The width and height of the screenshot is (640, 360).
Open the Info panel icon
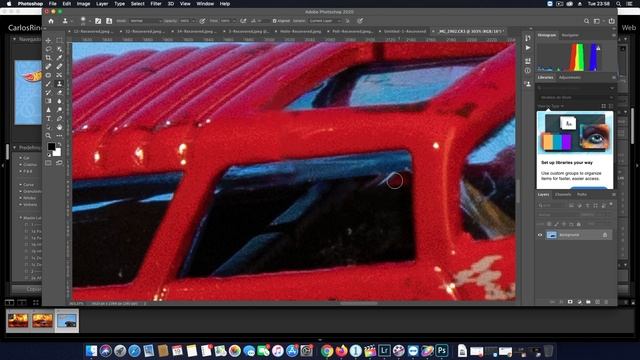[x=528, y=71]
